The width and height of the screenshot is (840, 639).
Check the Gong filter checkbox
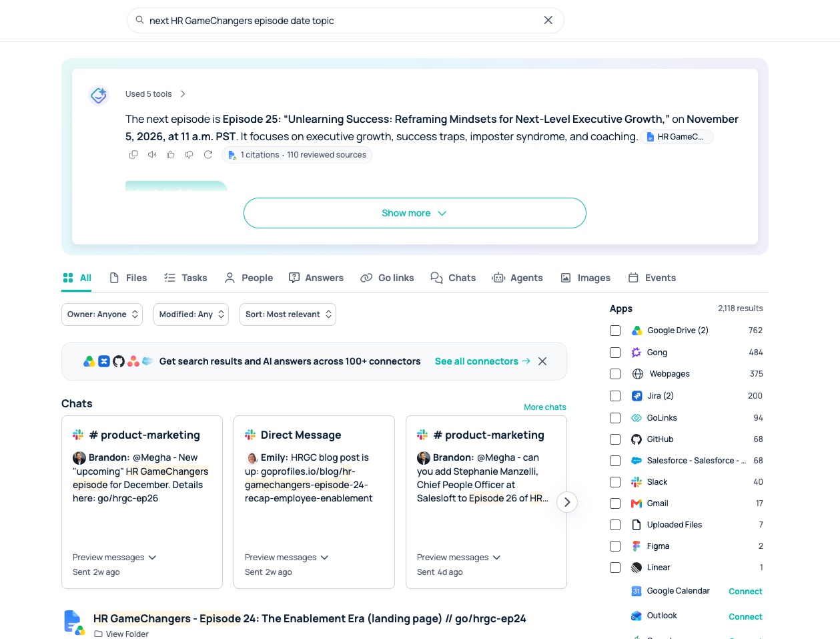(x=615, y=353)
